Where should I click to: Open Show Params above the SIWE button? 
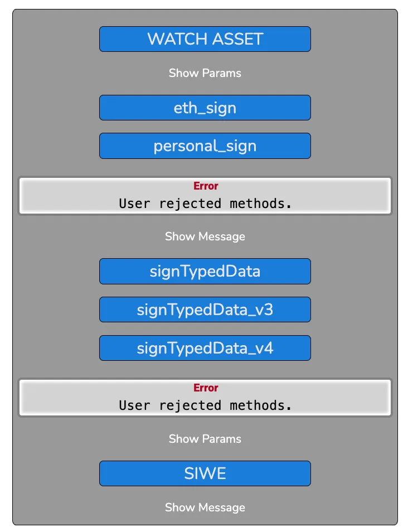pyautogui.click(x=205, y=439)
